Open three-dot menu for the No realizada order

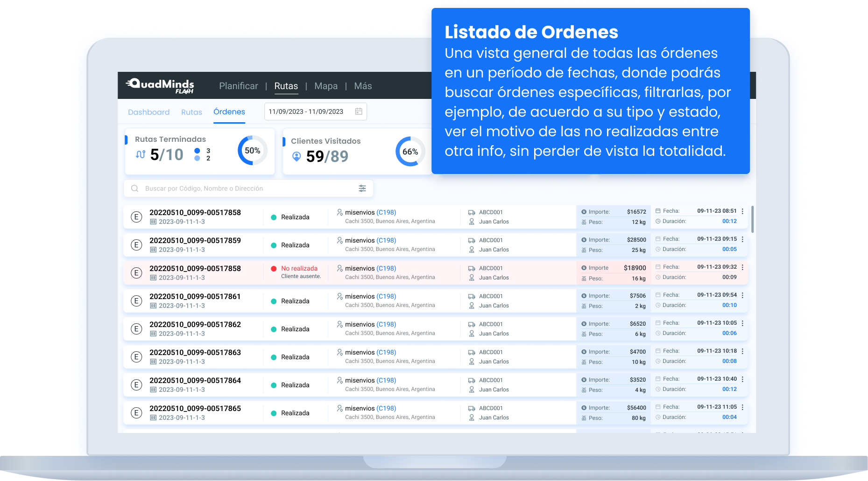pyautogui.click(x=742, y=267)
